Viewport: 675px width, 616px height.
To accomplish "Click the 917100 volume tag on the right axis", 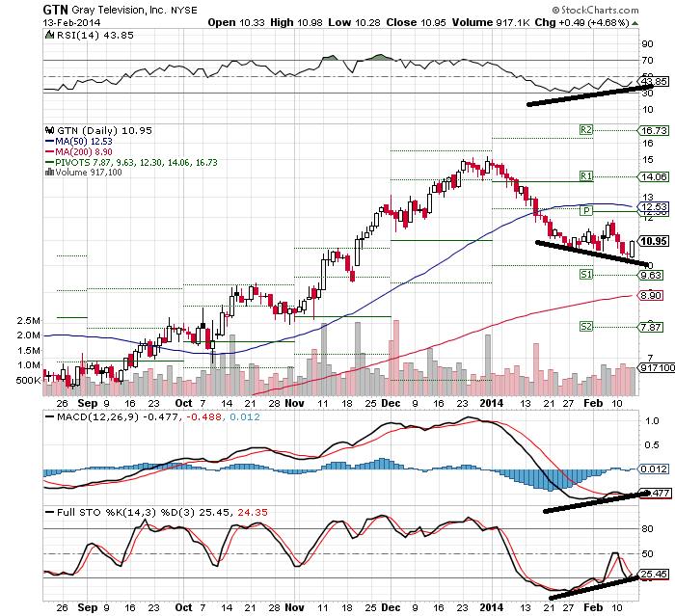I will click(x=658, y=367).
